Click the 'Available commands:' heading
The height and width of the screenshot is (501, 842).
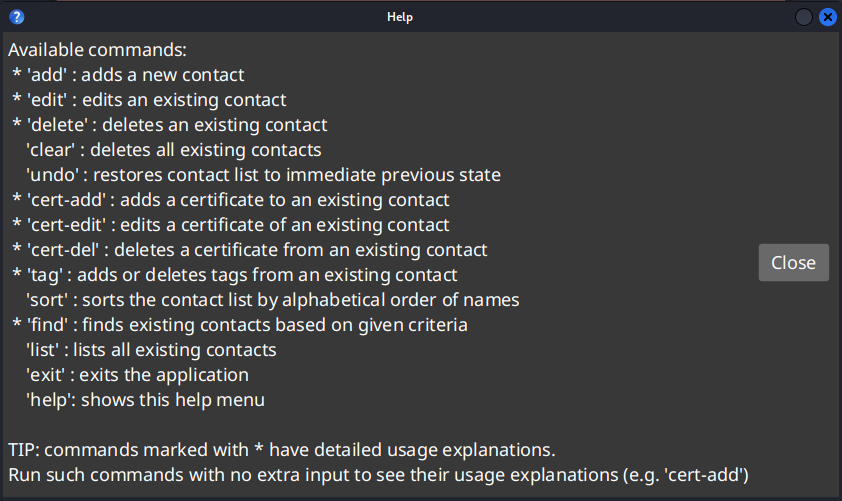97,50
